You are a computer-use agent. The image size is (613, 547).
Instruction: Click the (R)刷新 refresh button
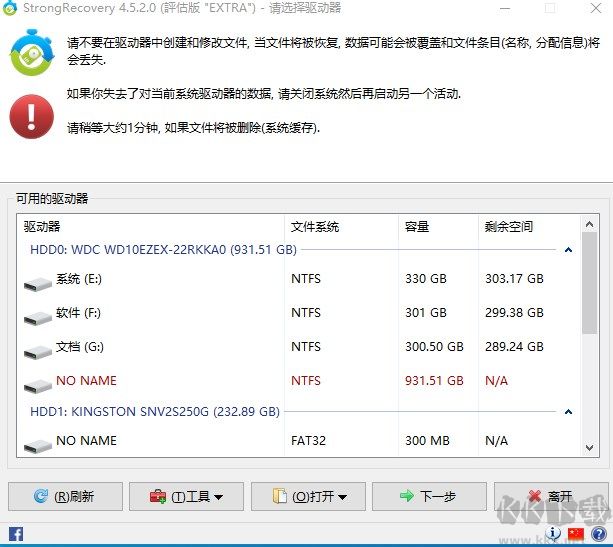65,497
